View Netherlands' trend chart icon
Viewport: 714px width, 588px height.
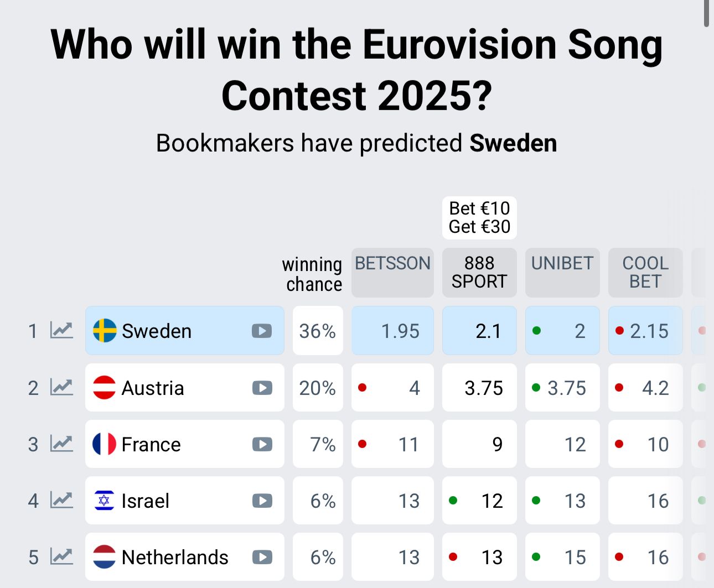pyautogui.click(x=61, y=556)
